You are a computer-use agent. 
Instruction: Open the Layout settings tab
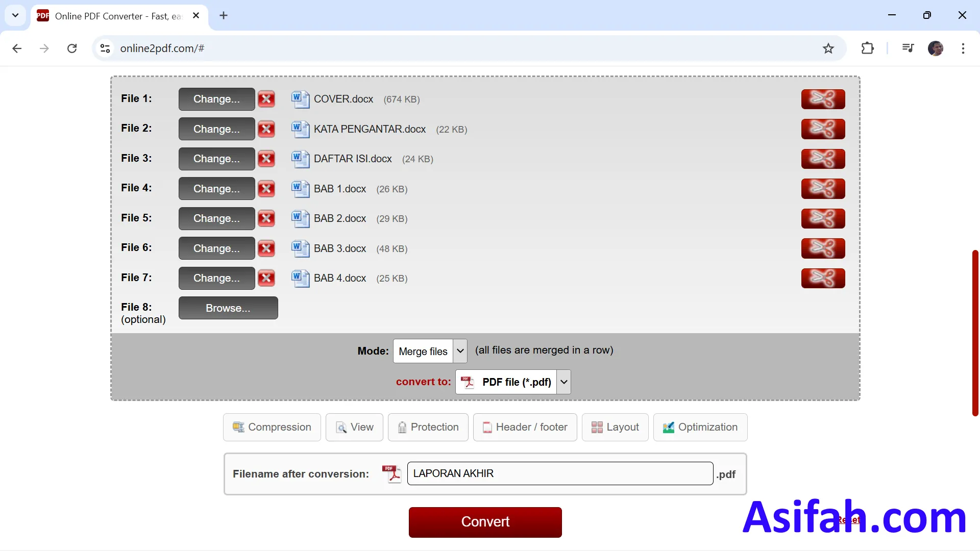(615, 427)
